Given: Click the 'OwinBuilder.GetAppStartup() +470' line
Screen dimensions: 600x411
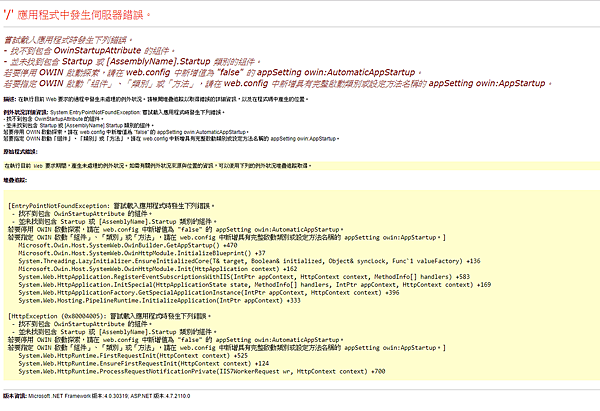Looking at the screenshot, I should pos(128,245).
